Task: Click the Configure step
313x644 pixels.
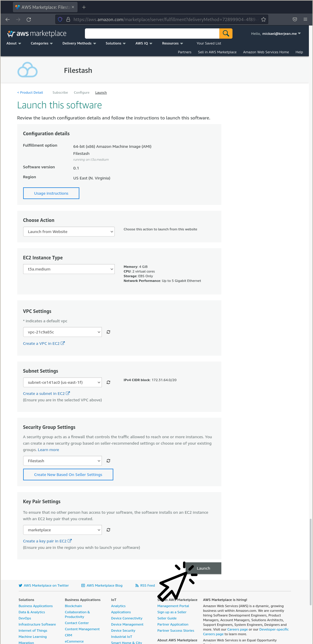Action: click(x=82, y=93)
